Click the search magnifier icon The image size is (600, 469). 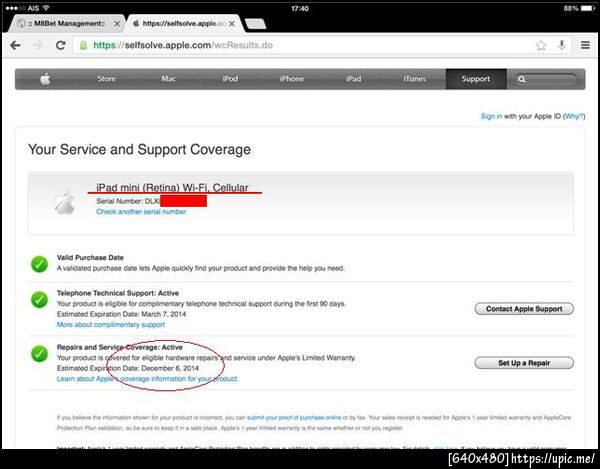(521, 79)
